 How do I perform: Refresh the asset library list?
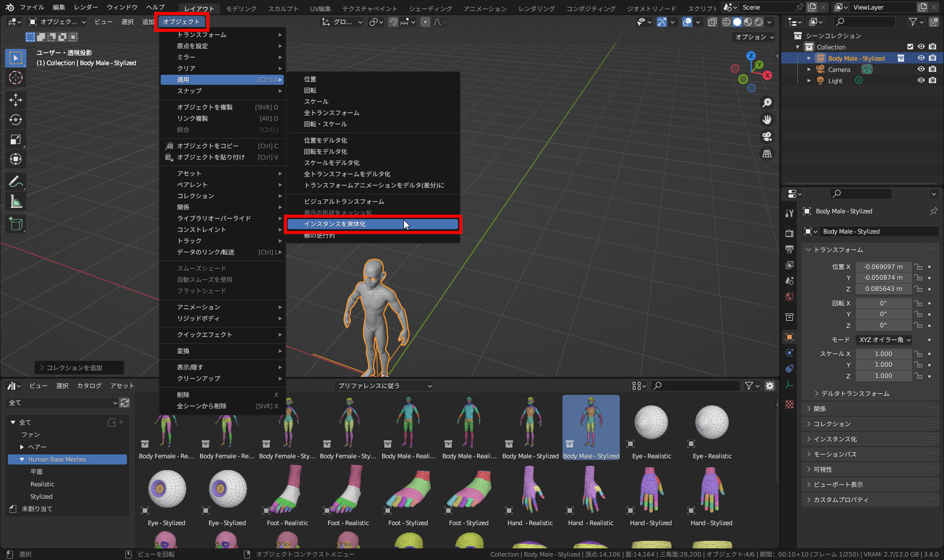(125, 403)
